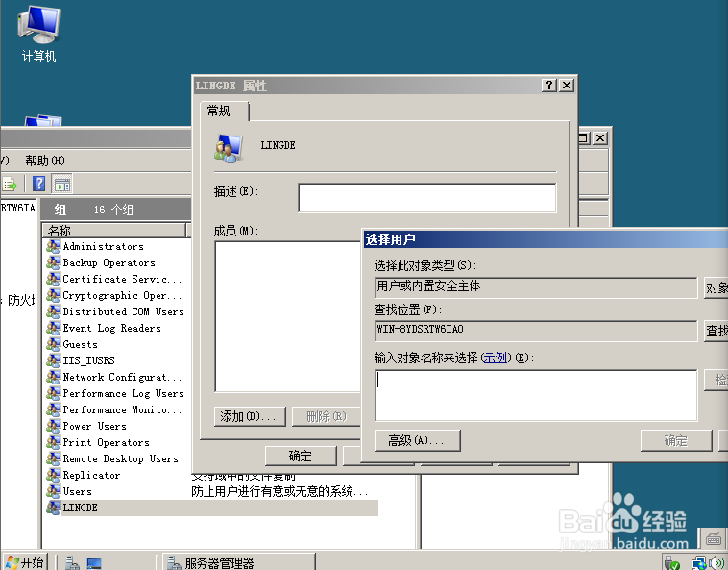
Task: Click the volume speaker tray icon
Action: pyautogui.click(x=716, y=563)
